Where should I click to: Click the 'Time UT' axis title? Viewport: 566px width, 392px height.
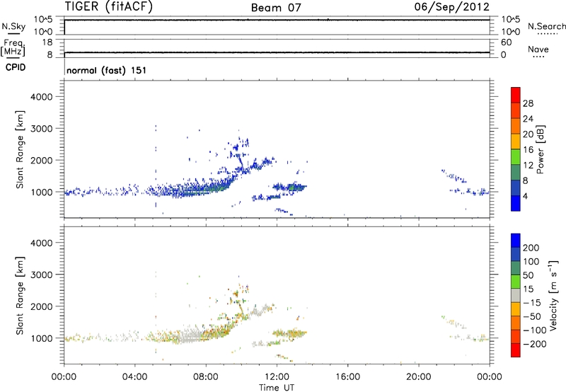pos(277,388)
